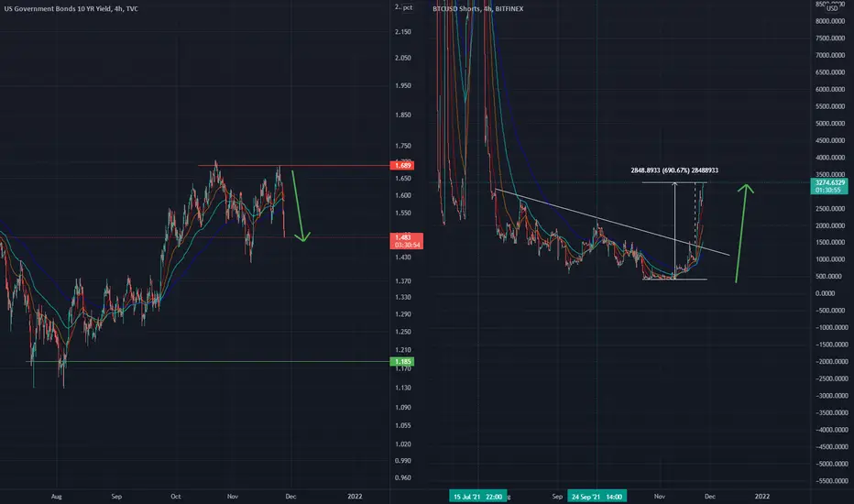Click the US Government Bonds 10 YR Yield chart title
Viewport: 854px width, 504px height.
71,9
